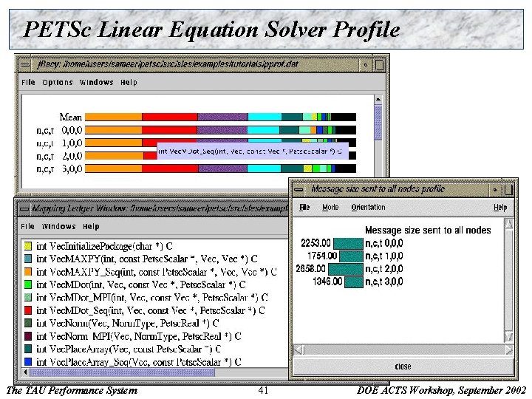Open Mode menu in Message size window
The image size is (532, 399).
pos(330,207)
